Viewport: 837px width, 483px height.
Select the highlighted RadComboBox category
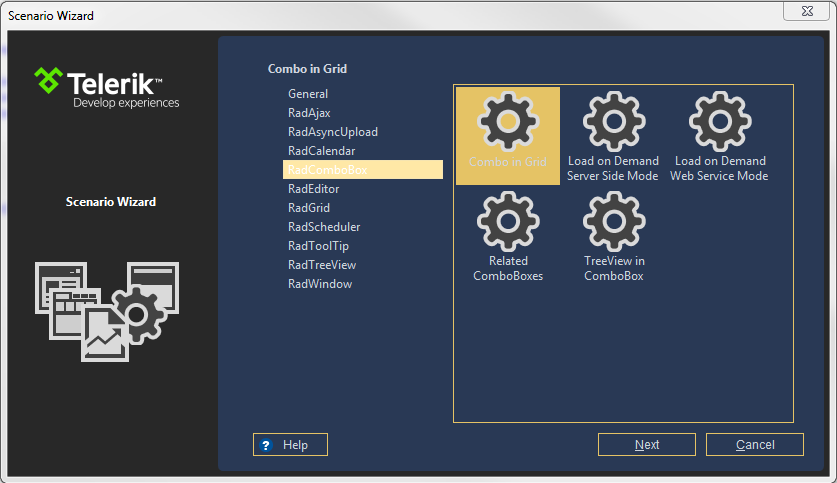[363, 170]
